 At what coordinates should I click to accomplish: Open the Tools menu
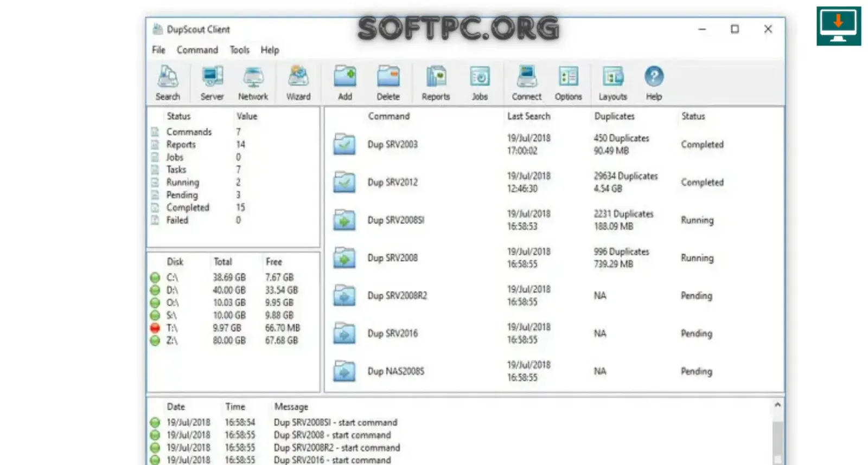click(x=240, y=50)
